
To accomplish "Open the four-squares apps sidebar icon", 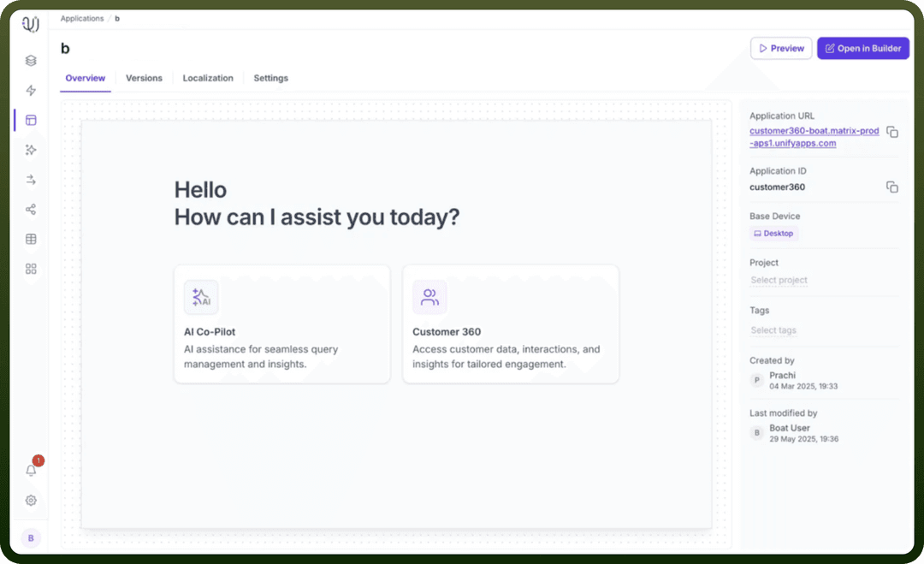I will coord(32,269).
